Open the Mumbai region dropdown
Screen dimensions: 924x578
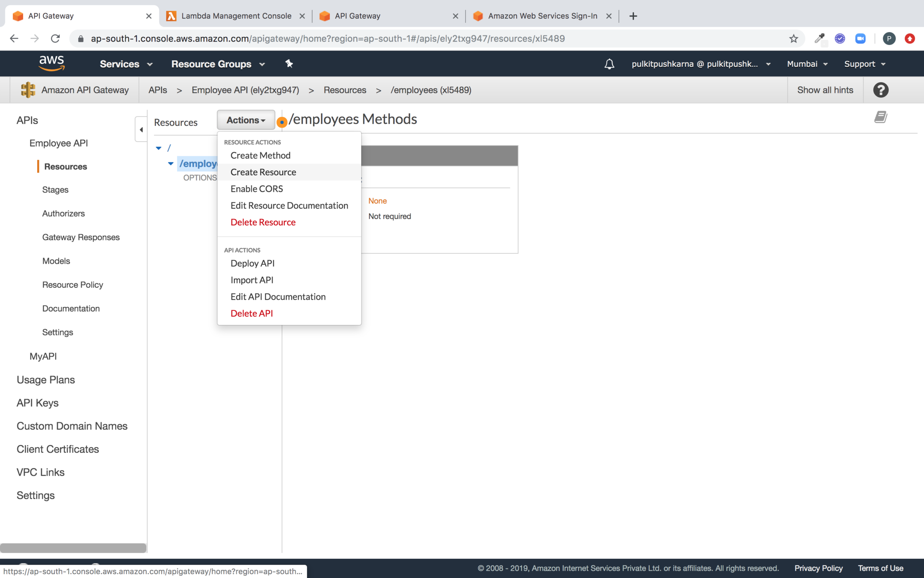(807, 64)
